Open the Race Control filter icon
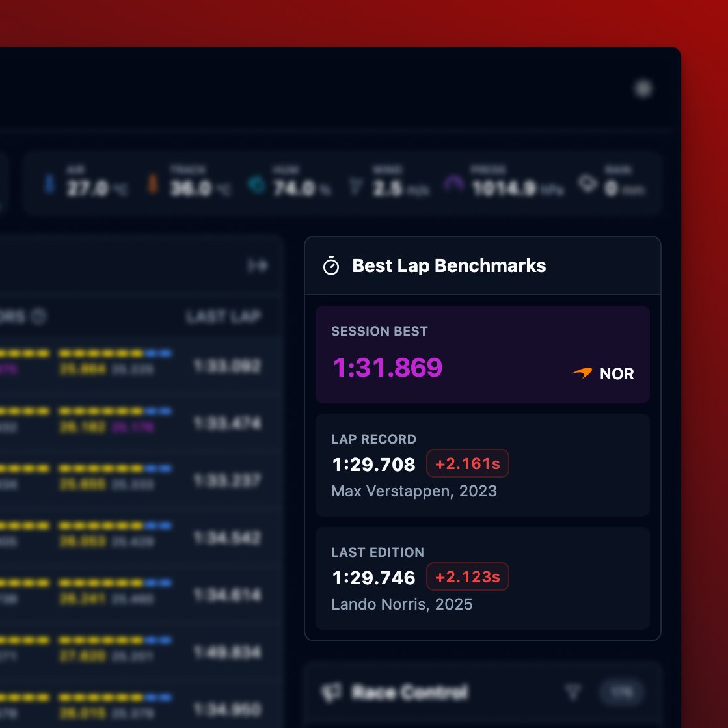 (573, 692)
